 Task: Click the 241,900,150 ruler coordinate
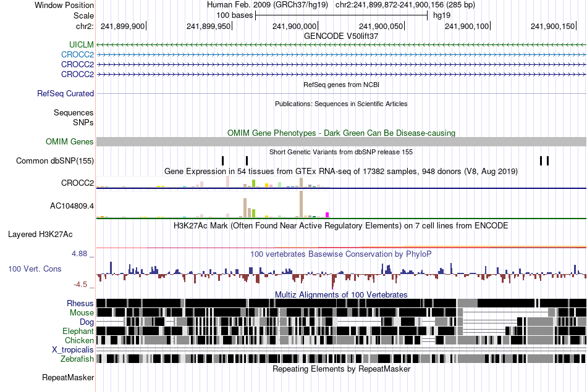pos(552,26)
